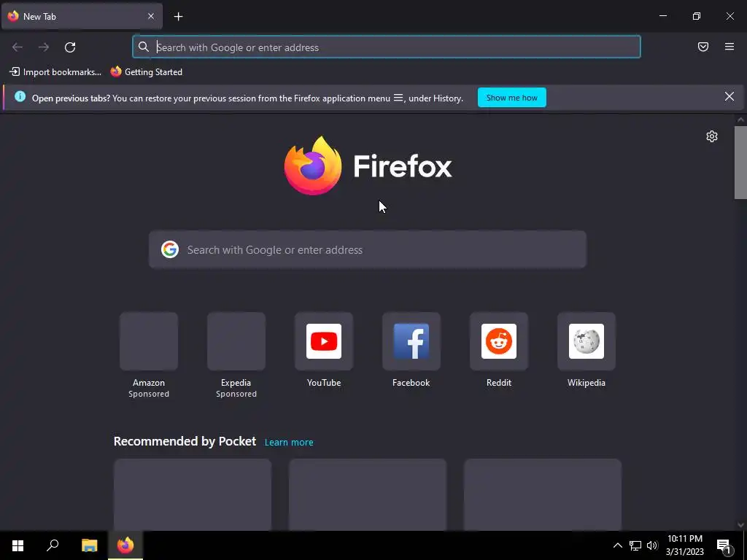Click the Google G icon in search box
This screenshot has width=747, height=560.
pyautogui.click(x=170, y=249)
